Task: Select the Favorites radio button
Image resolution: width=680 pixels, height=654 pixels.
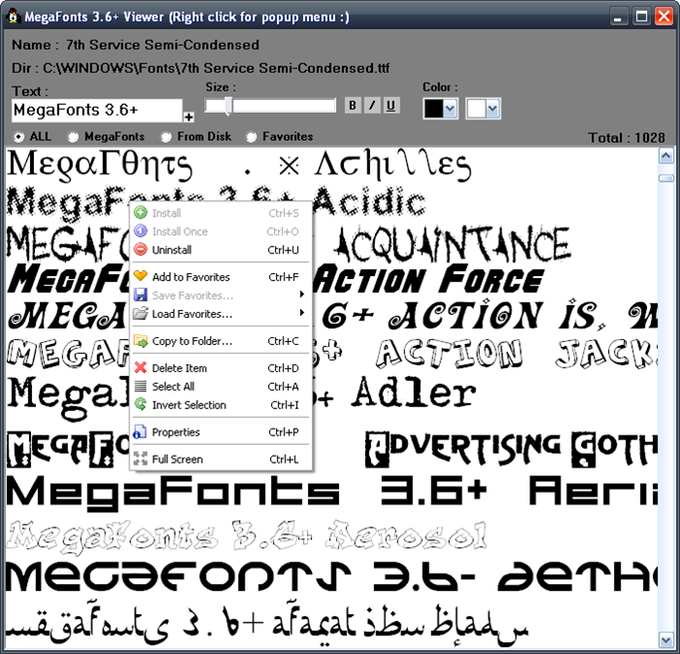Action: 251,137
